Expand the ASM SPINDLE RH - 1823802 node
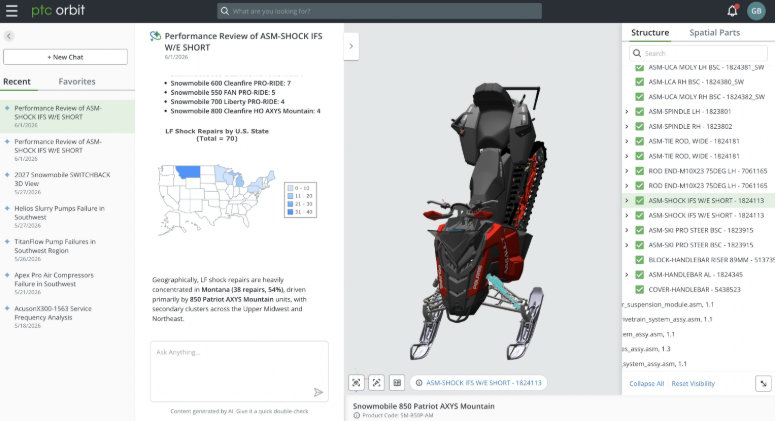The image size is (779, 421). tap(627, 126)
